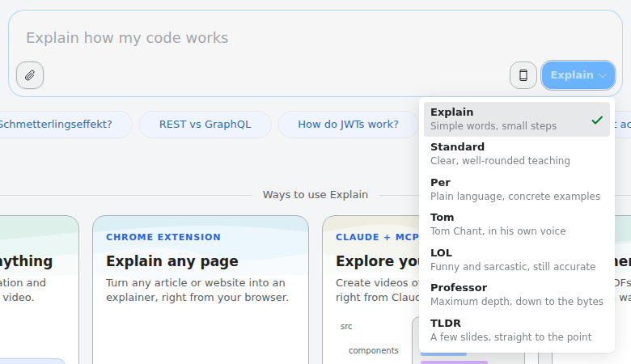Click the green checkmark on Explain option
Image resolution: width=631 pixels, height=364 pixels.
tap(597, 120)
